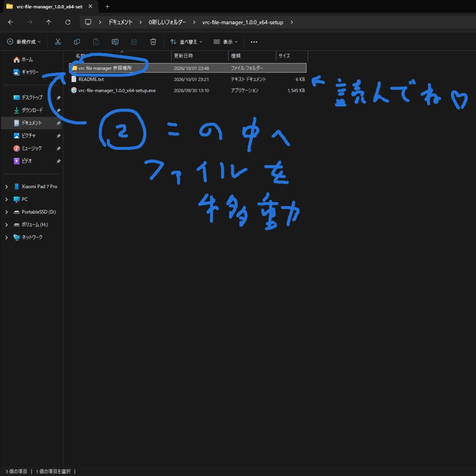Go up one folder level
Screen dimensions: 476x476
(48, 22)
